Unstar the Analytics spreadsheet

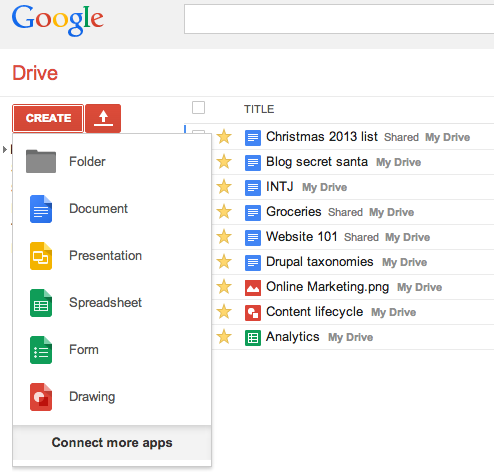(x=224, y=337)
